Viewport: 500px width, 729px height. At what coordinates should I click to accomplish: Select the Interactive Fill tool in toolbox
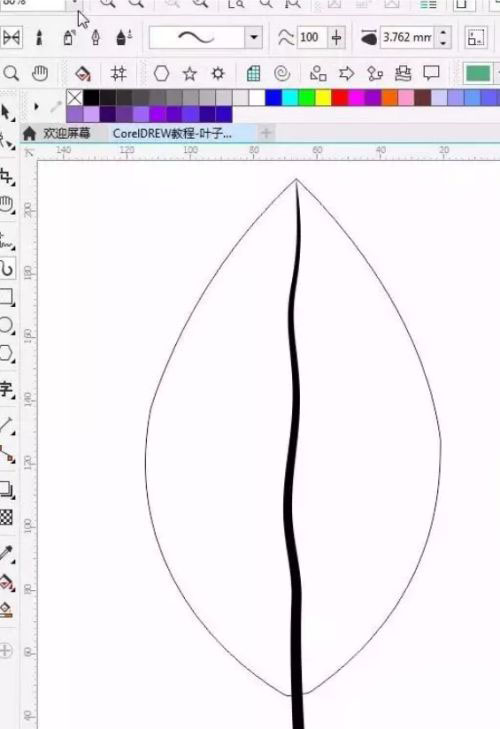(7, 581)
